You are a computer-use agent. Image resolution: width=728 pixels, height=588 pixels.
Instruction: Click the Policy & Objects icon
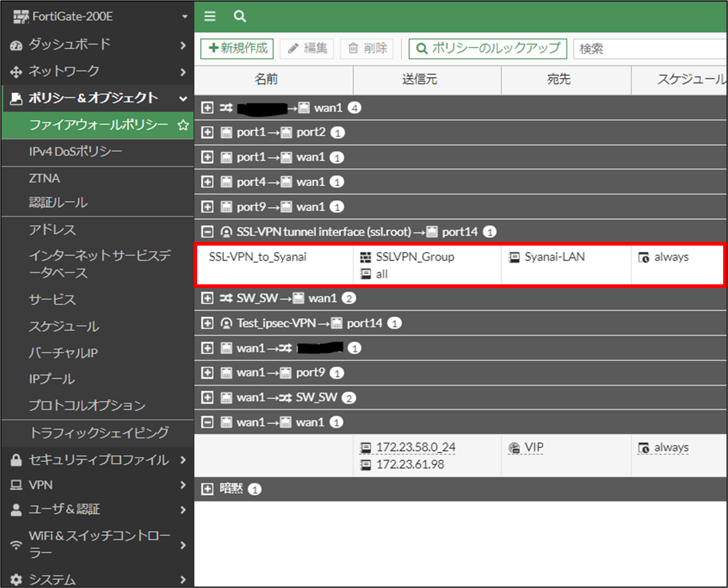(16, 99)
